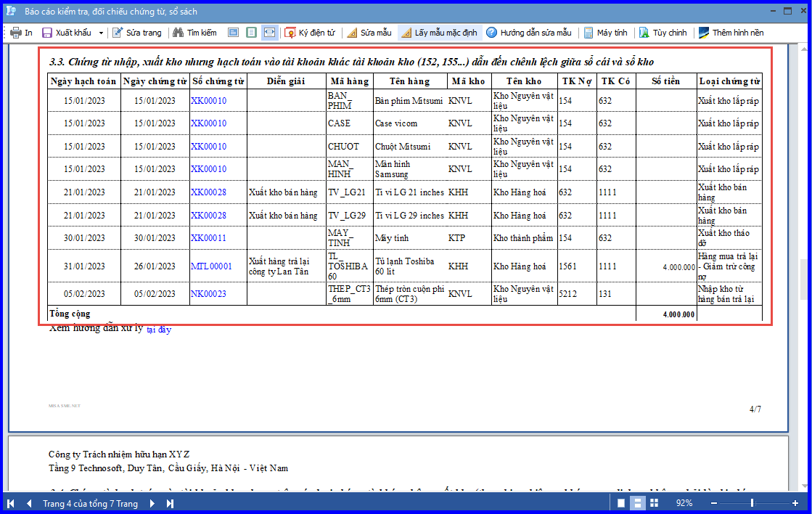Open Tìm kiếm binoculars search
Viewport: 812px width, 514px height.
click(194, 33)
